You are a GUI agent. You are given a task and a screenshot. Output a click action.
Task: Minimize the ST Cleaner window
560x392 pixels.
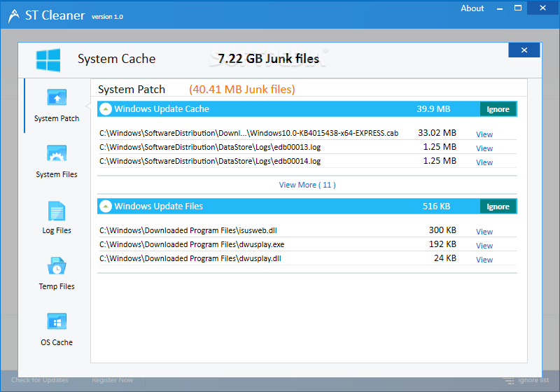coord(500,8)
